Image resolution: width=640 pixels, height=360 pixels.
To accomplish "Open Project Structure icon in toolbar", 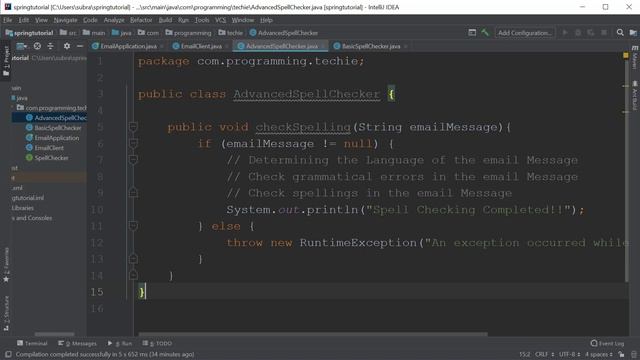I will pos(633,33).
